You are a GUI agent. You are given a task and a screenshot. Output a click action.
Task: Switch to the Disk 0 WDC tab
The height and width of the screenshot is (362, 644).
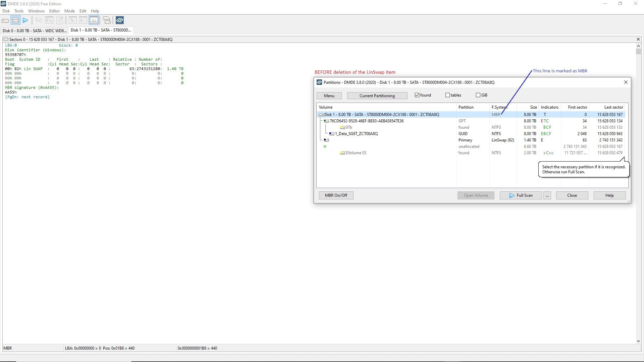tap(35, 31)
